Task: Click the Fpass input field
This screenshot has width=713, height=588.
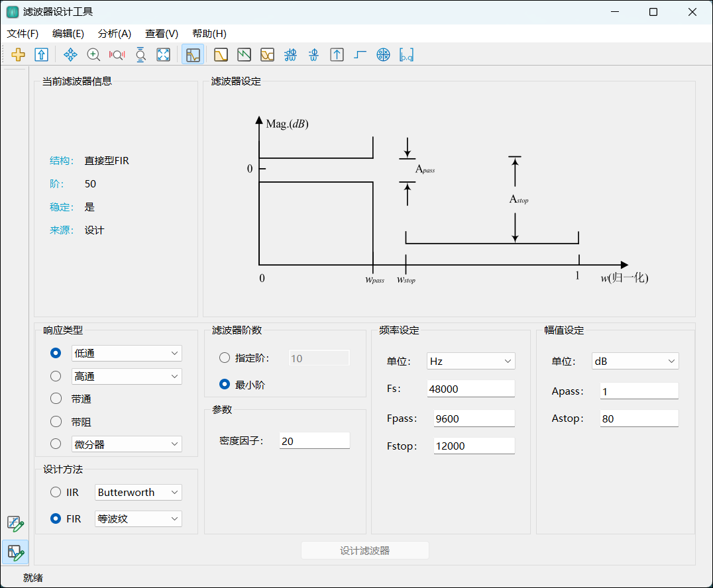Action: 474,418
